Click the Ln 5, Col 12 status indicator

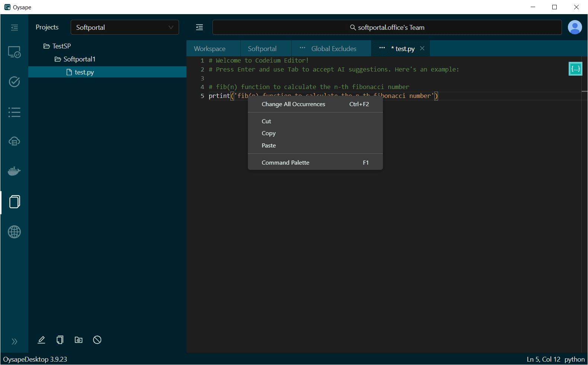[544, 359]
